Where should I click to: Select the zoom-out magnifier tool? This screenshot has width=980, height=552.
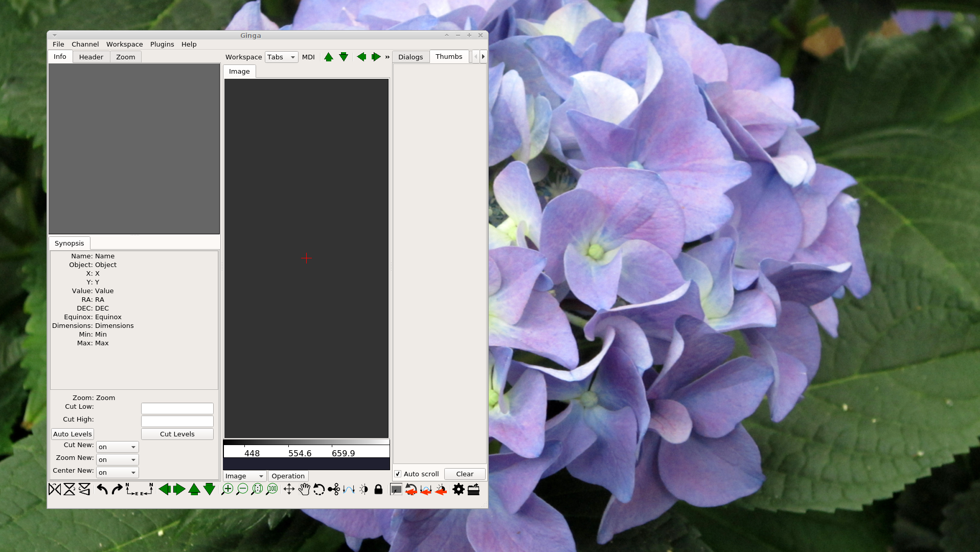click(x=242, y=490)
